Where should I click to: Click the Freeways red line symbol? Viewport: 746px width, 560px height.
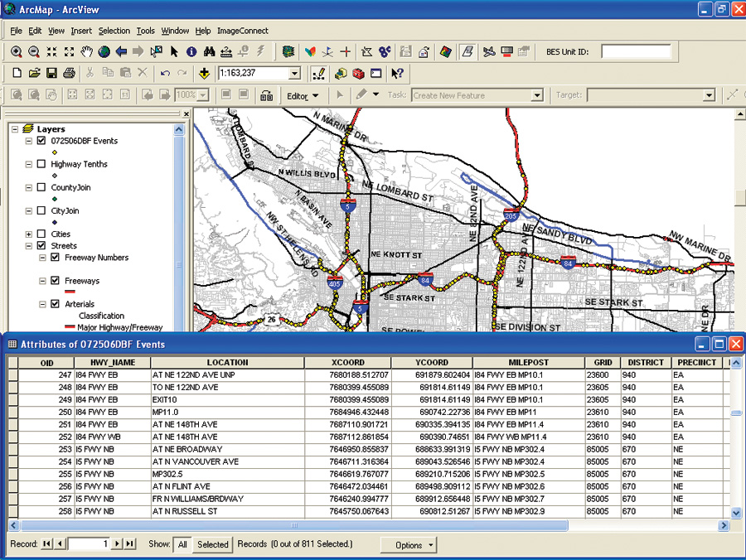click(70, 292)
